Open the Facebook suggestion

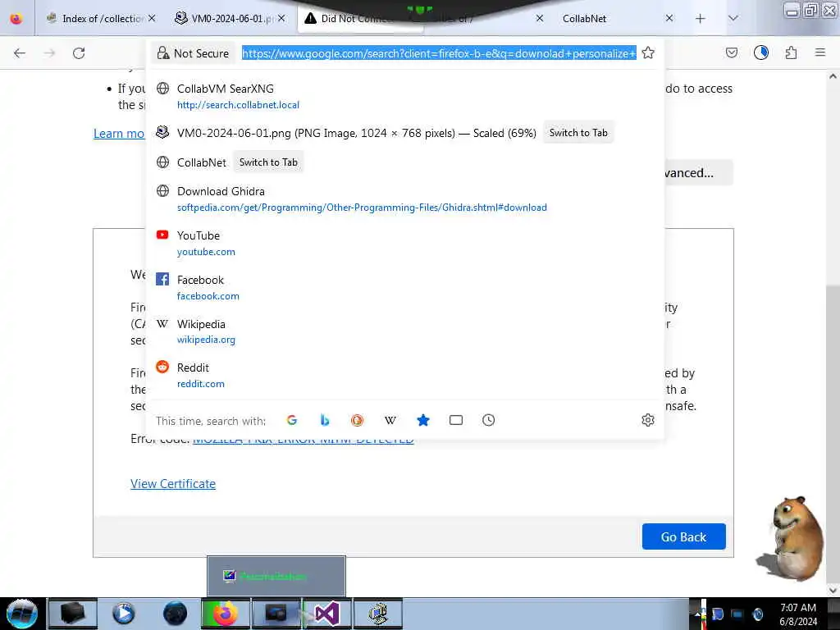point(405,287)
